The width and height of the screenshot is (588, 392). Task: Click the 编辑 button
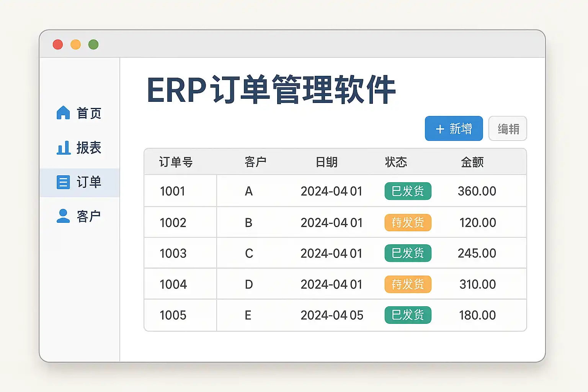508,129
